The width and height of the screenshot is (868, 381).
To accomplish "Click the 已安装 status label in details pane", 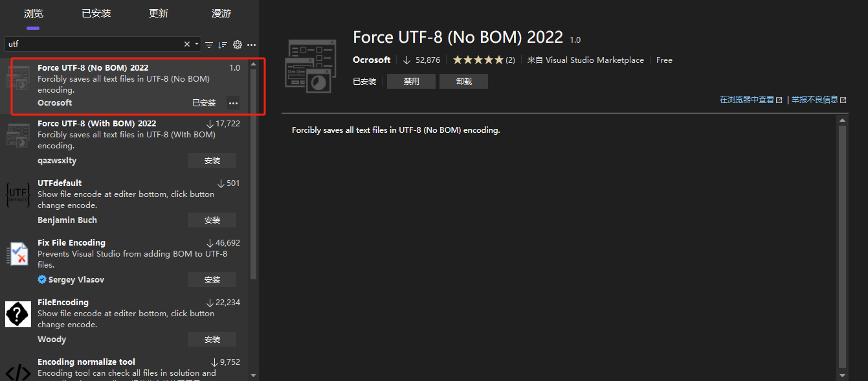I will 364,82.
